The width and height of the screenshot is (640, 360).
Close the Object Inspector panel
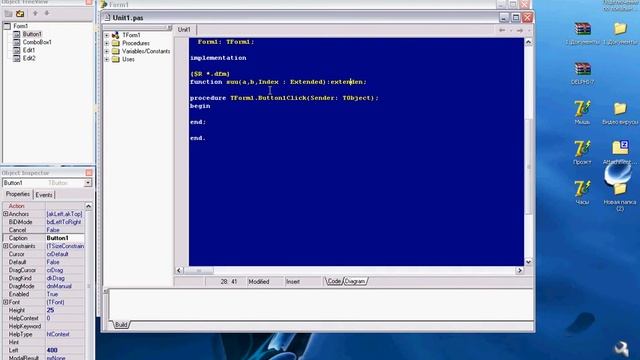click(89, 173)
